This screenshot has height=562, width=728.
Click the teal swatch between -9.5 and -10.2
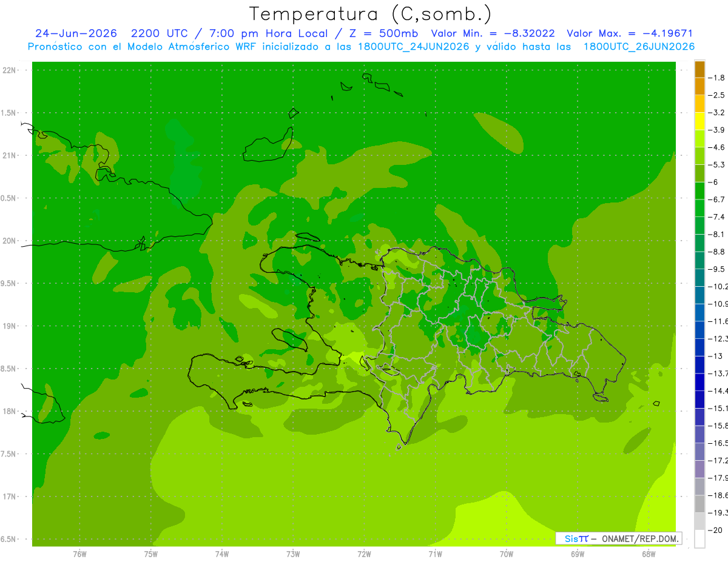(x=699, y=278)
